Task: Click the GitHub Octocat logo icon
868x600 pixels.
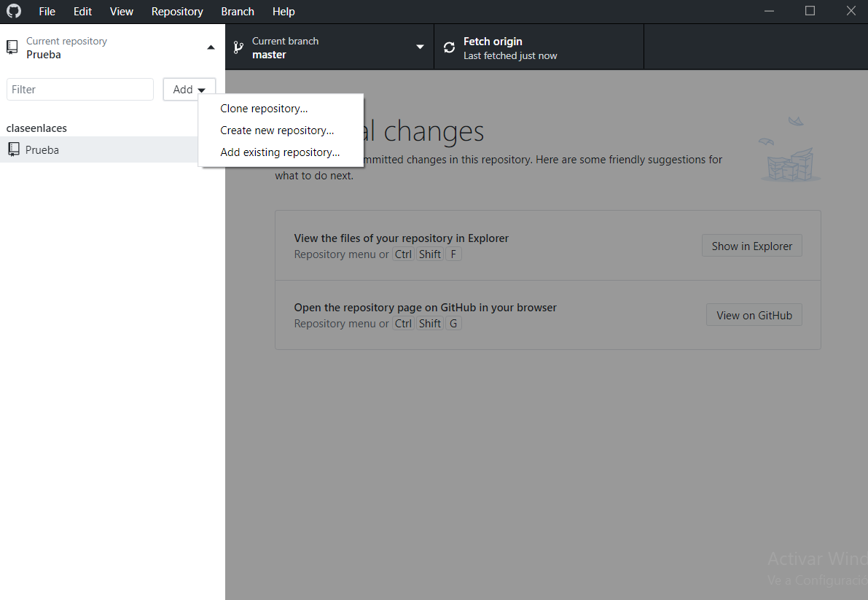Action: pos(14,11)
